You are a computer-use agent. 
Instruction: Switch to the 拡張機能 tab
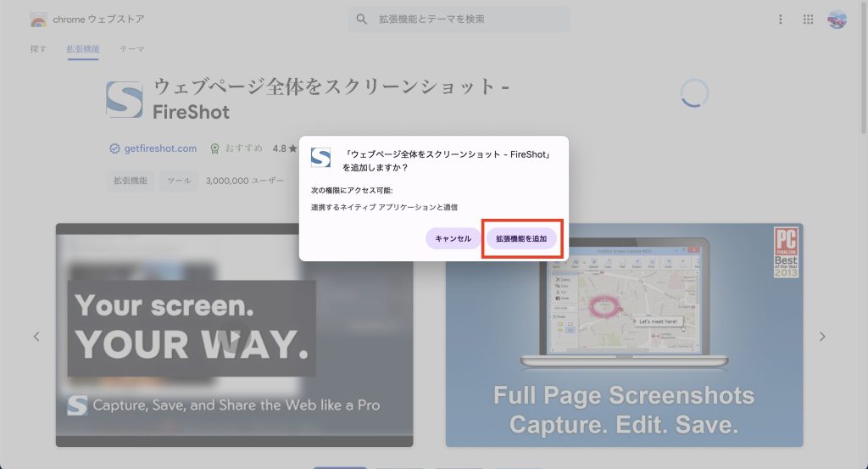click(x=83, y=48)
